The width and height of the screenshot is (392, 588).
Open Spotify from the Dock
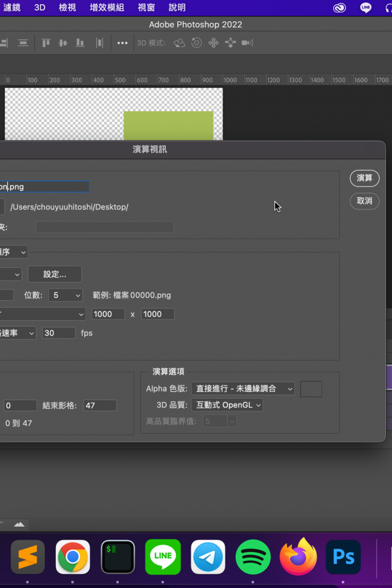253,557
